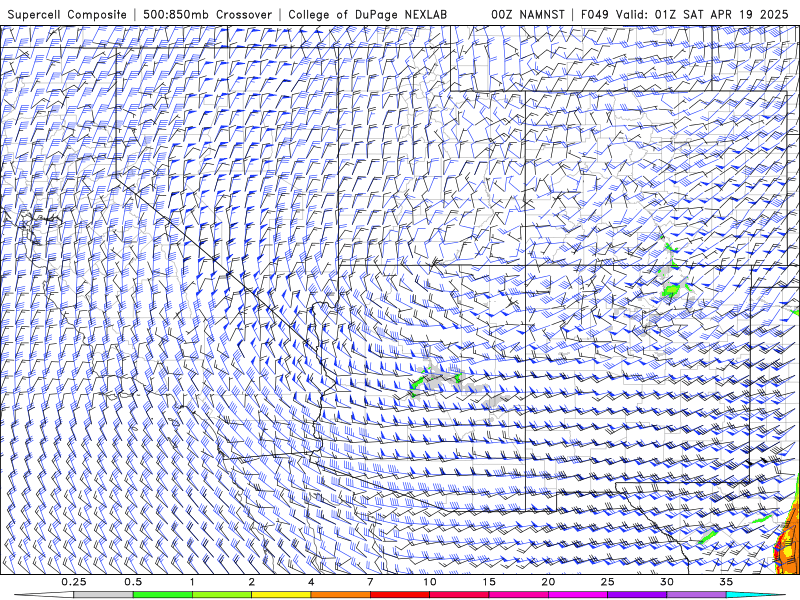Click the '00Z NAMNST' model run text
The width and height of the screenshot is (800, 600).
pos(528,15)
